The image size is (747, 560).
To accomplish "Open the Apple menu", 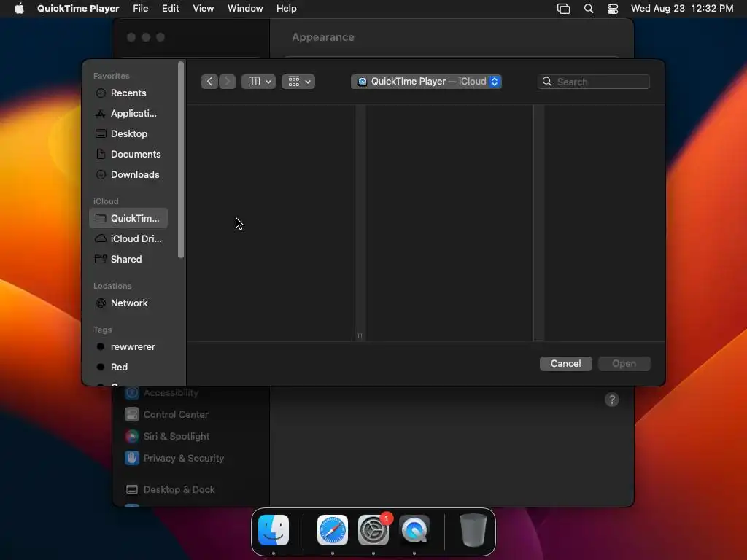I will tap(19, 9).
